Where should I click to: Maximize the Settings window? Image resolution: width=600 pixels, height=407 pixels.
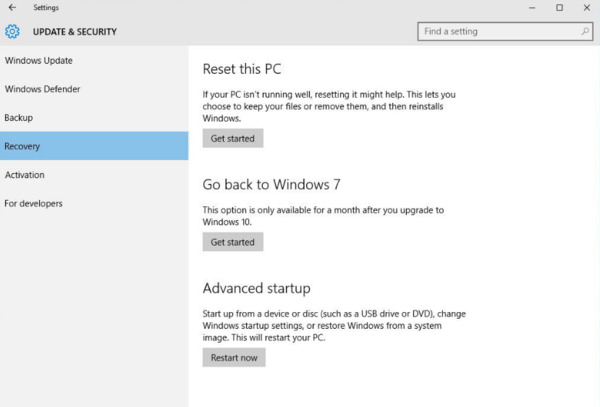pos(559,8)
